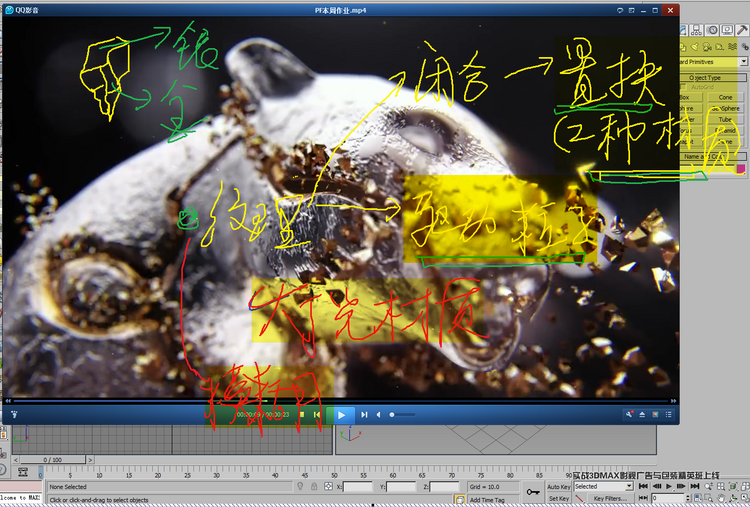Open the Display tab in 3ds Max
The height and width of the screenshot is (507, 750).
coord(727,30)
